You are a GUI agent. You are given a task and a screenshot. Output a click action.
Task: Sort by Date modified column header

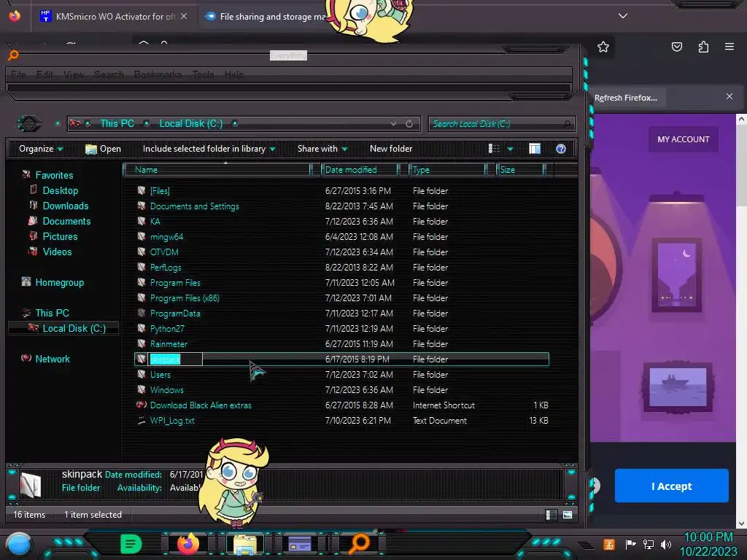(360, 170)
